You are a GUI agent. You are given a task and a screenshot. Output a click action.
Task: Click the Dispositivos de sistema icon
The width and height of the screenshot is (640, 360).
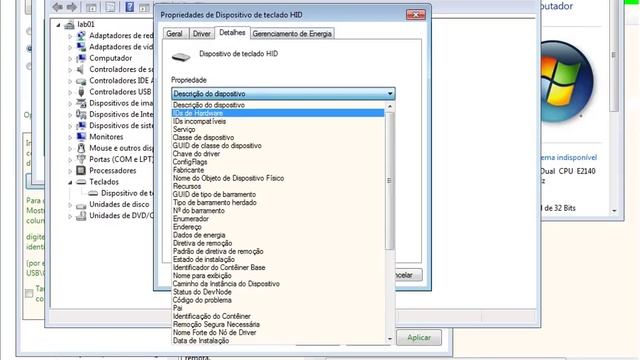81,126
